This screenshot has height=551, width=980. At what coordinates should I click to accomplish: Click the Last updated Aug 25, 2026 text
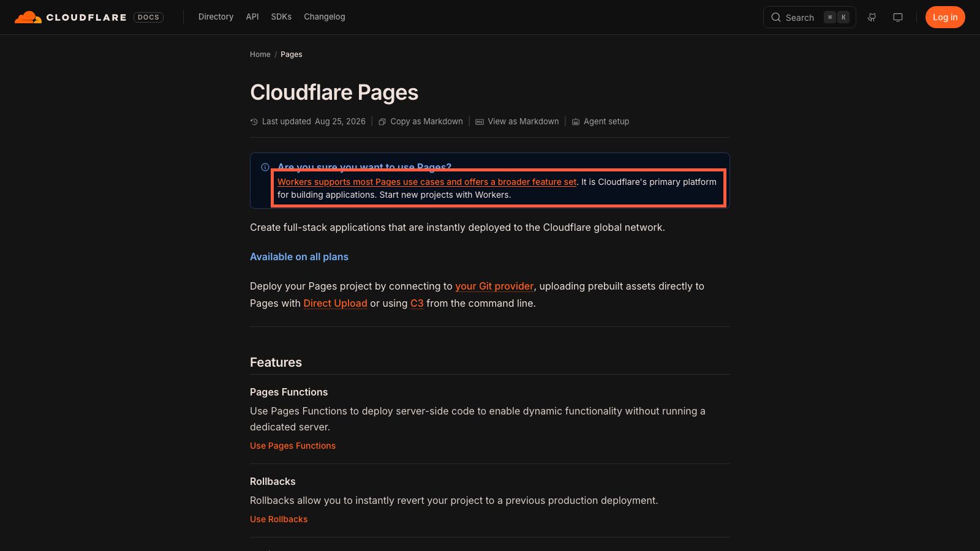314,121
